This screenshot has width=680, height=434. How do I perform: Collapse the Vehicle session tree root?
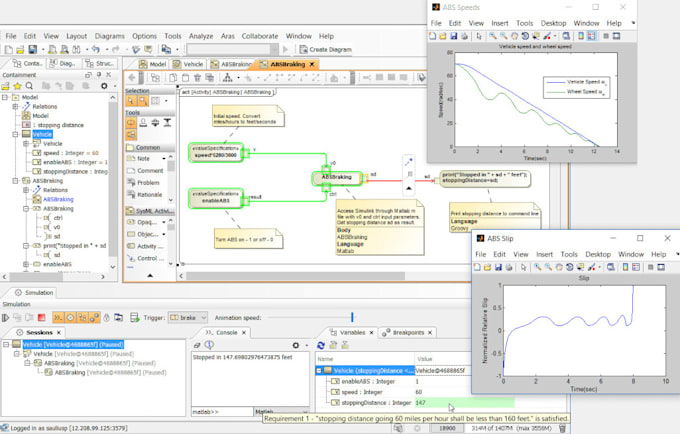(6, 345)
